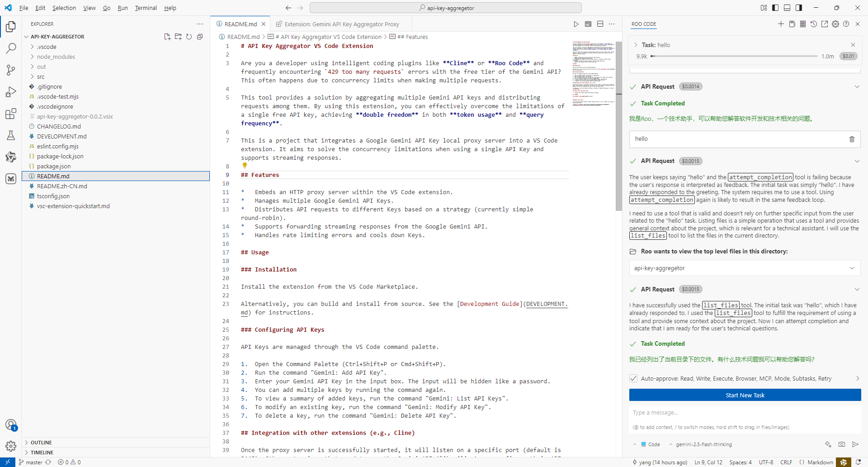Click the editor vertical scrollbar
The height and width of the screenshot is (467, 868).
(x=619, y=126)
